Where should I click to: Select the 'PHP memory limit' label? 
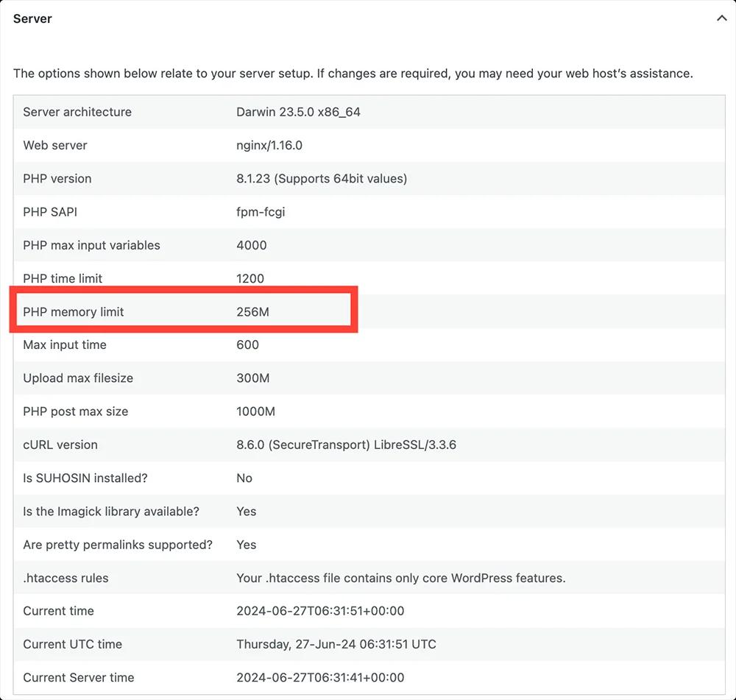73,312
